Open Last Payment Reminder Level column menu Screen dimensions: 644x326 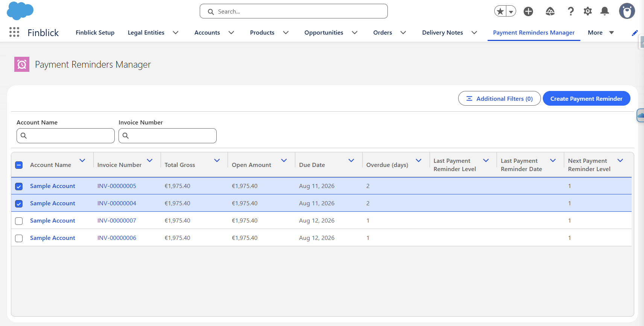[486, 161]
